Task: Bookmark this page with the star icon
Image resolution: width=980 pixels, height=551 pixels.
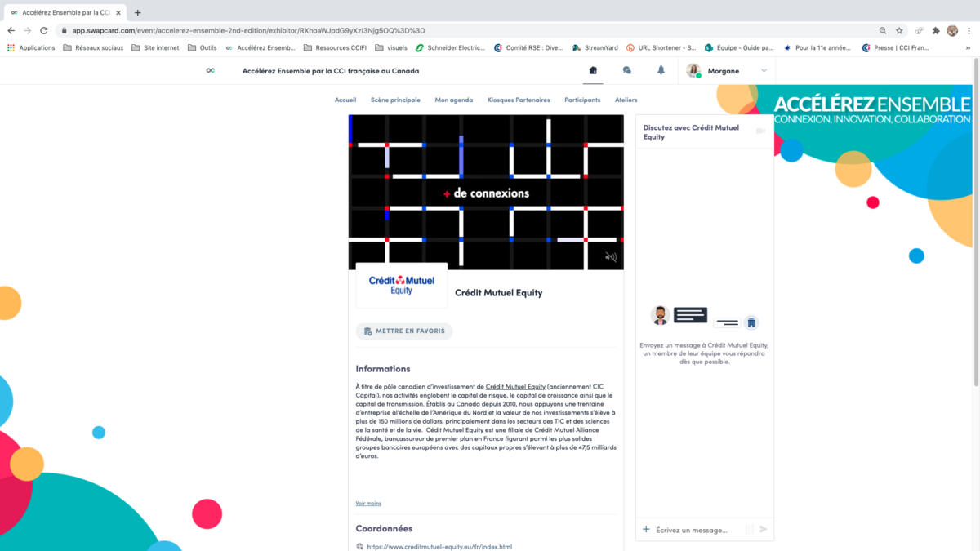Action: pyautogui.click(x=899, y=30)
